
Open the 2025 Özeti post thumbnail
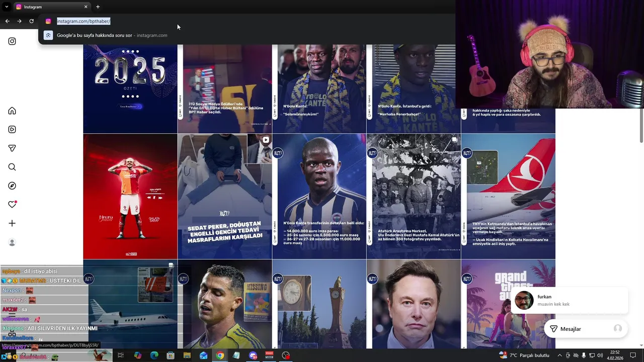point(130,88)
